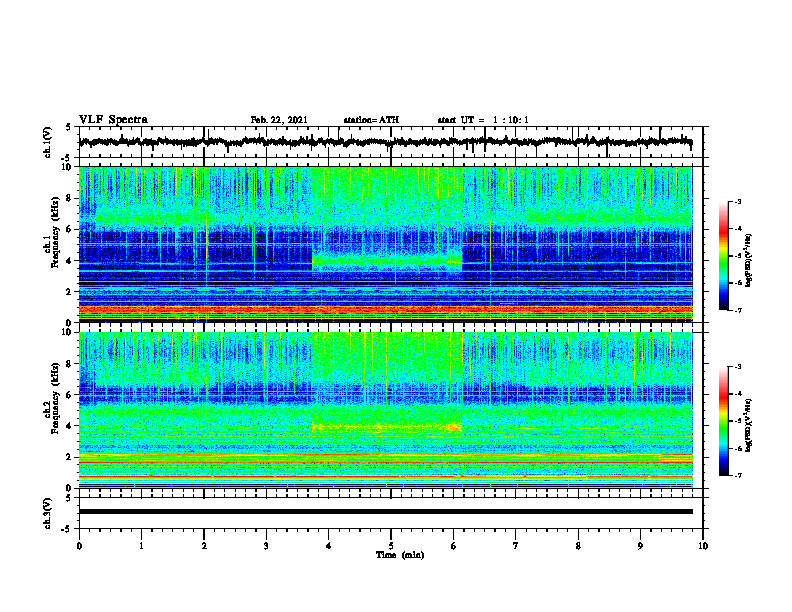792x612 pixels.
Task: Click the ch.2 spectrogram color bar
Action: coord(723,421)
